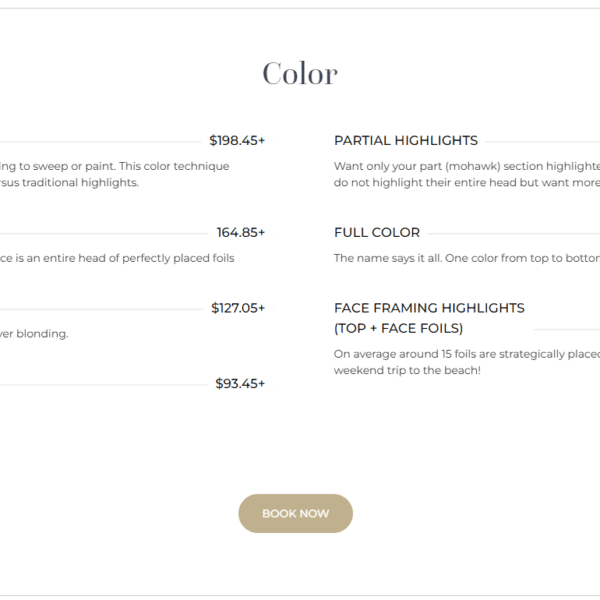Click the Partial Highlights service title
The height and width of the screenshot is (600, 600).
[406, 141]
